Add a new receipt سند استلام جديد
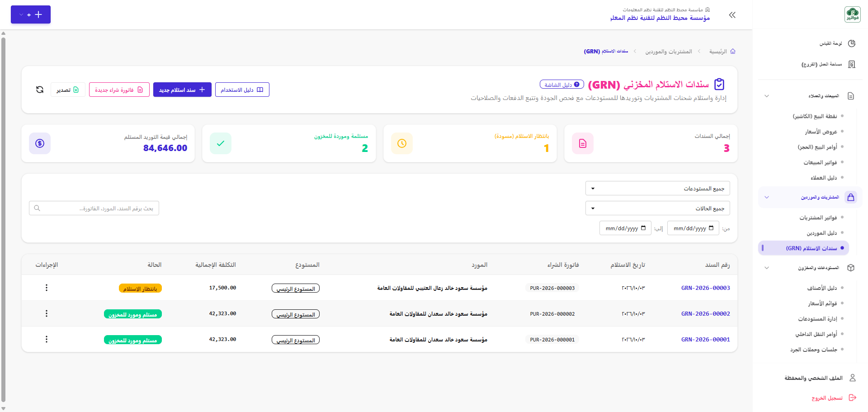868x412 pixels. pyautogui.click(x=182, y=90)
